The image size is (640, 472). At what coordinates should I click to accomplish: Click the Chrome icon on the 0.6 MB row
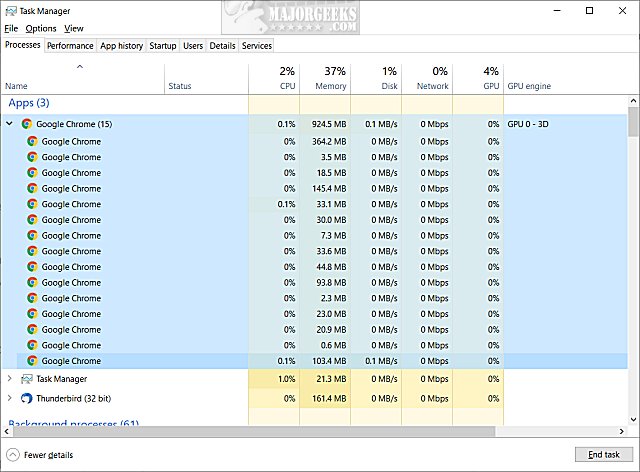32,345
